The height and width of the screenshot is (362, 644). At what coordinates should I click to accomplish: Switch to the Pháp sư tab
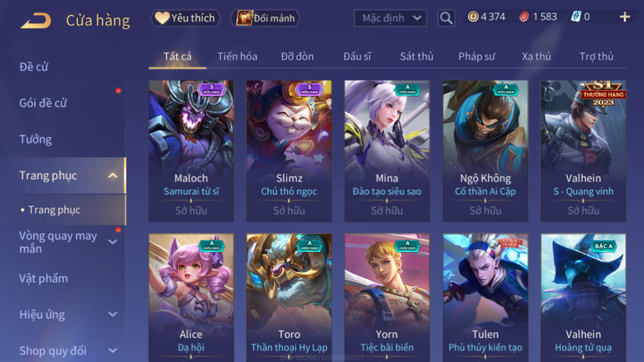coord(476,56)
